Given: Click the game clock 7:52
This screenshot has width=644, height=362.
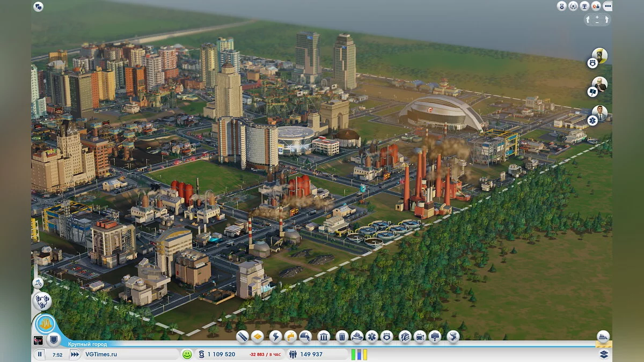Looking at the screenshot, I should [x=57, y=354].
